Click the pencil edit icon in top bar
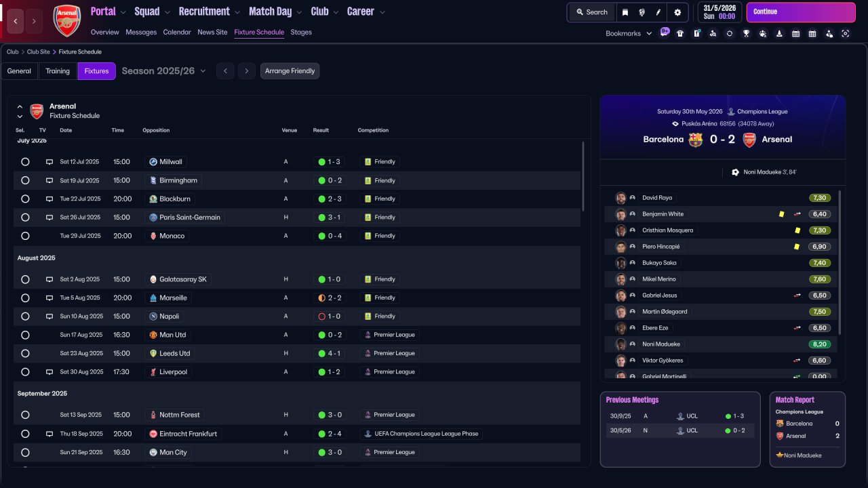The width and height of the screenshot is (868, 488). pos(658,12)
